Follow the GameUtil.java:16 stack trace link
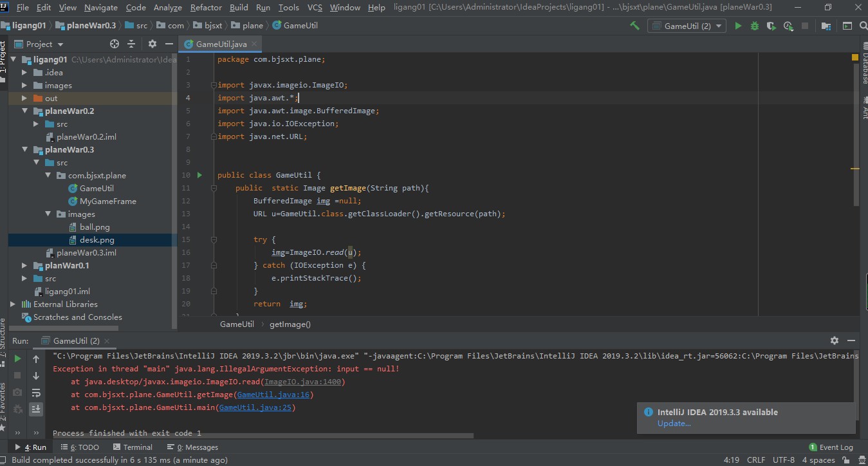This screenshot has width=868, height=466. click(x=274, y=395)
